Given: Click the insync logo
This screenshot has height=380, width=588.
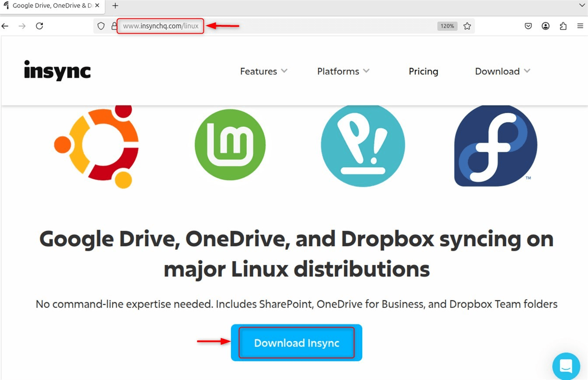Looking at the screenshot, I should click(57, 71).
